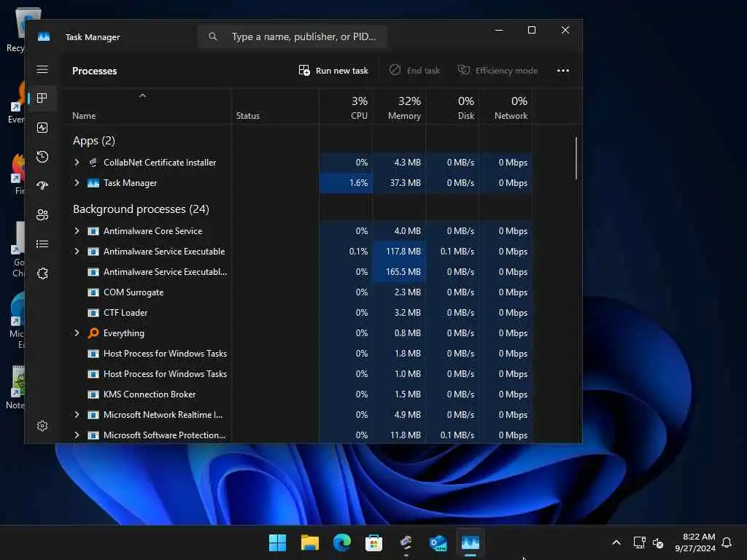Expand the Everything process row

click(77, 332)
